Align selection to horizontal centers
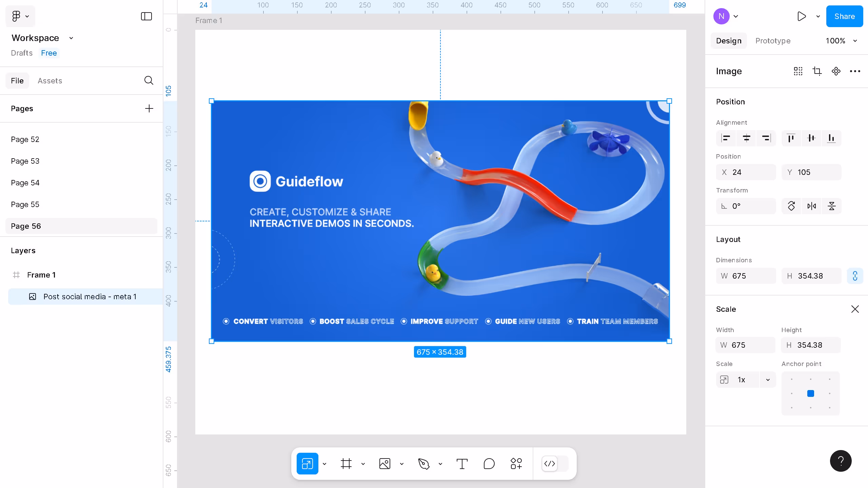 [x=746, y=138]
